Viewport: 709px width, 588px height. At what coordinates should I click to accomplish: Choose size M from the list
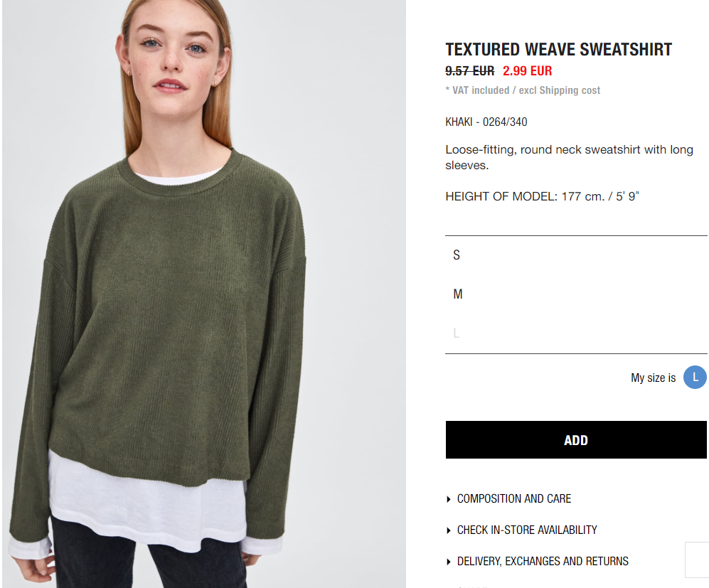tap(576, 294)
